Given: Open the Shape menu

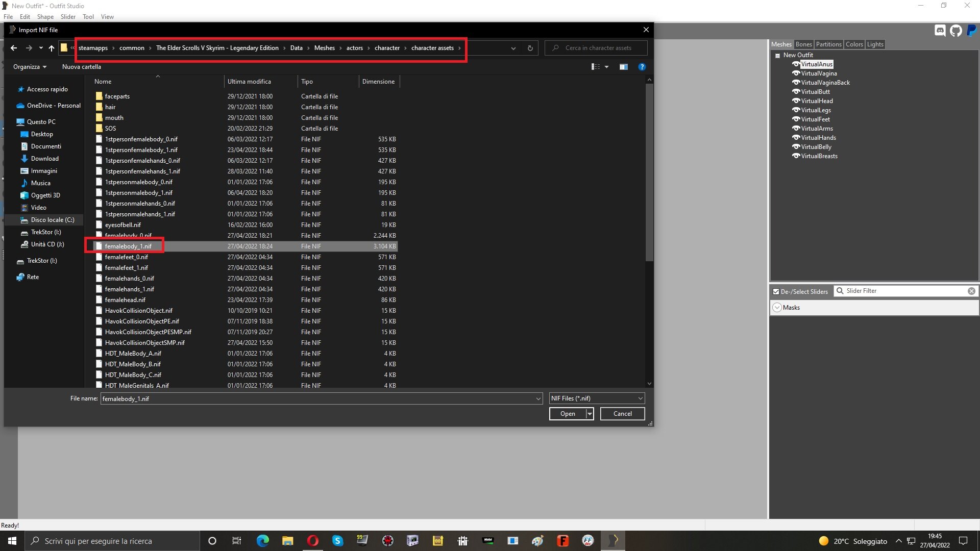Looking at the screenshot, I should point(45,17).
